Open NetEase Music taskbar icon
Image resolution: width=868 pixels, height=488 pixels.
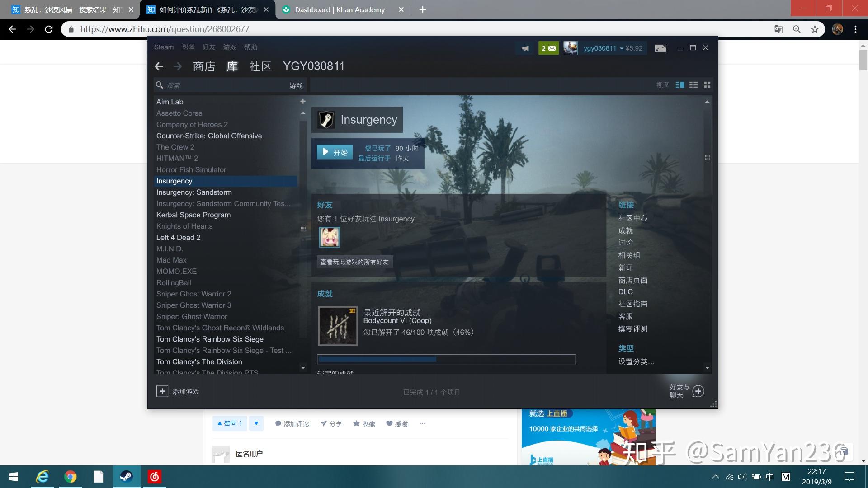pos(155,477)
